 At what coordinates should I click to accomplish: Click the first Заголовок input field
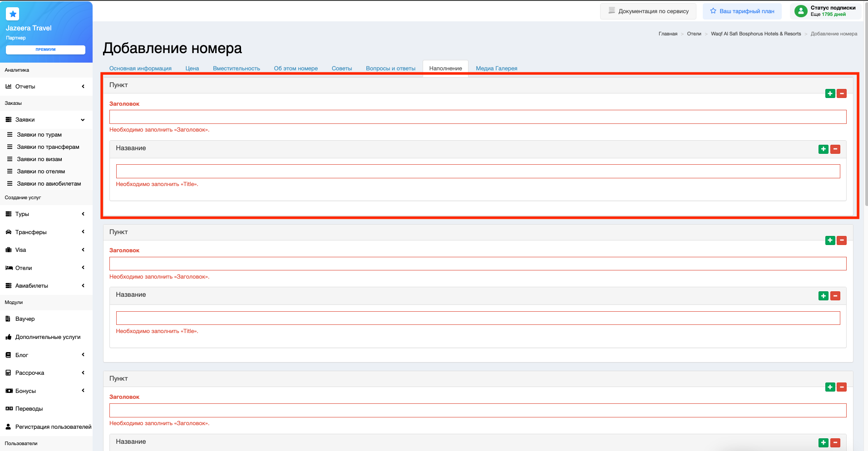478,117
